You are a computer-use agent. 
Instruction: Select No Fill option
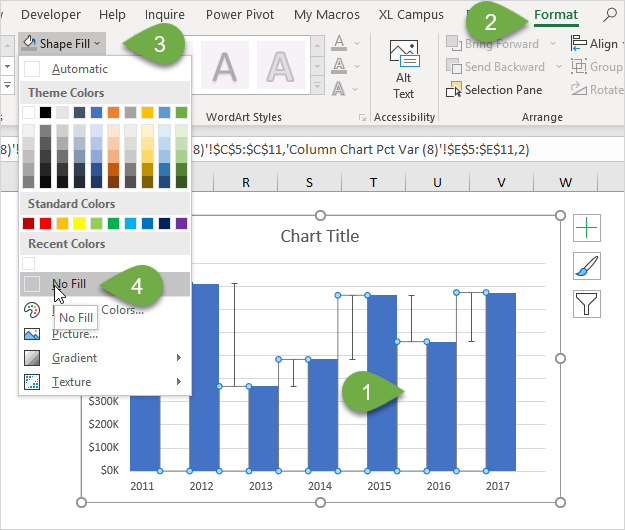coord(105,284)
